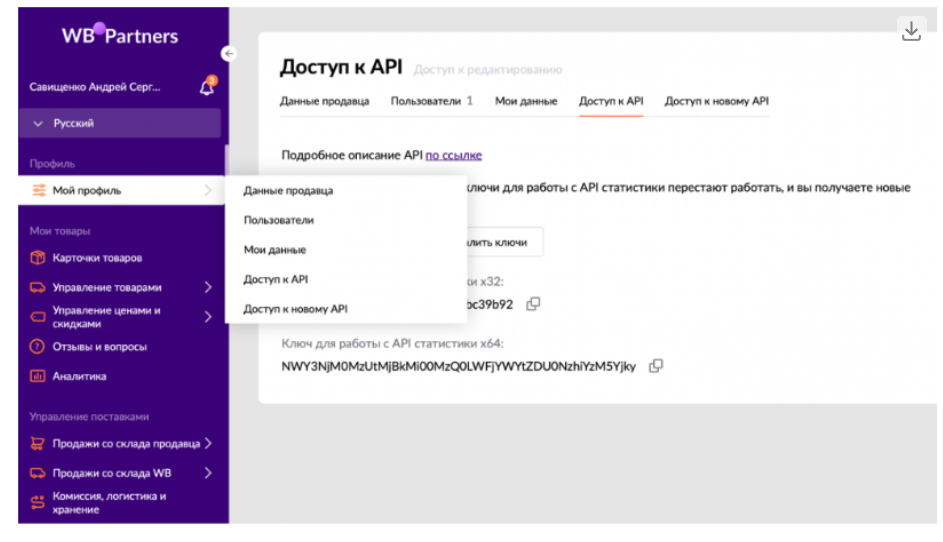Copy the x32 API statistics key
The height and width of the screenshot is (542, 943).
pos(534,304)
